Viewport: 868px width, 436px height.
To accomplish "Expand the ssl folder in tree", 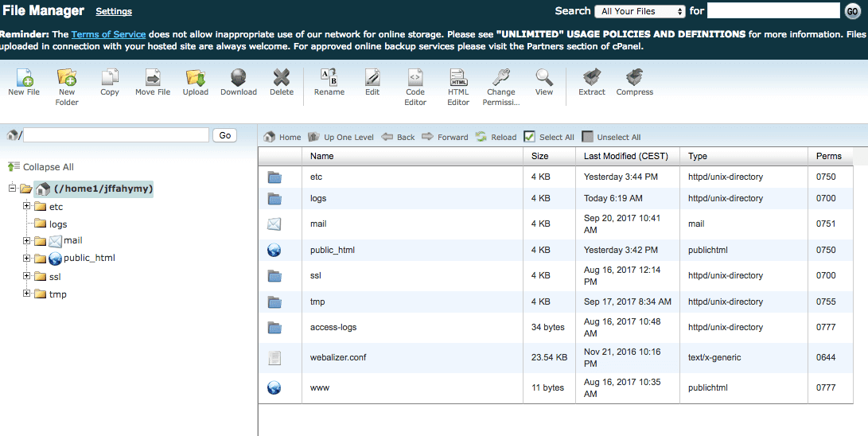I will tap(26, 275).
